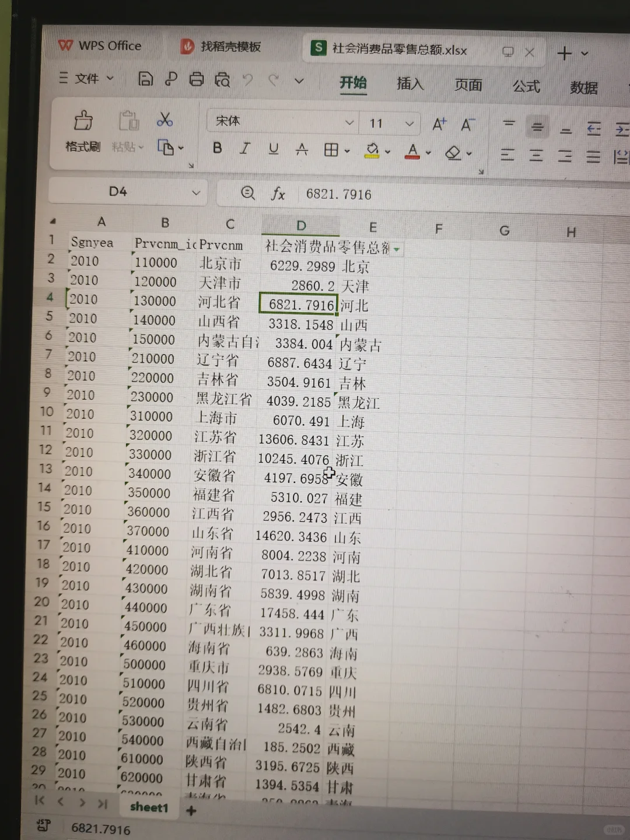630x840 pixels.
Task: Switch to the 插入 ribbon tab
Action: [x=410, y=84]
